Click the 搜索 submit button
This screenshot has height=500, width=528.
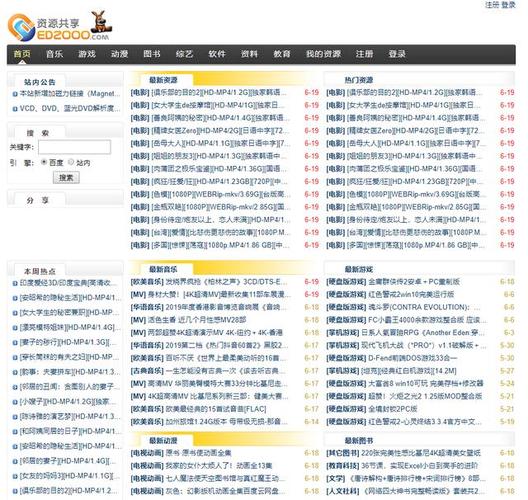pos(66,177)
